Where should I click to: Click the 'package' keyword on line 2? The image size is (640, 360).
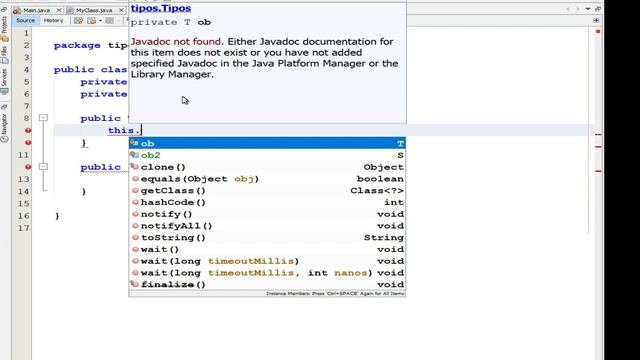click(x=77, y=45)
